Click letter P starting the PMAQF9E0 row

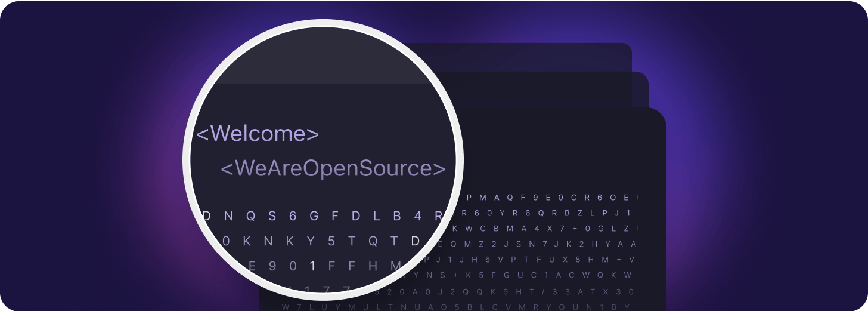pyautogui.click(x=469, y=197)
